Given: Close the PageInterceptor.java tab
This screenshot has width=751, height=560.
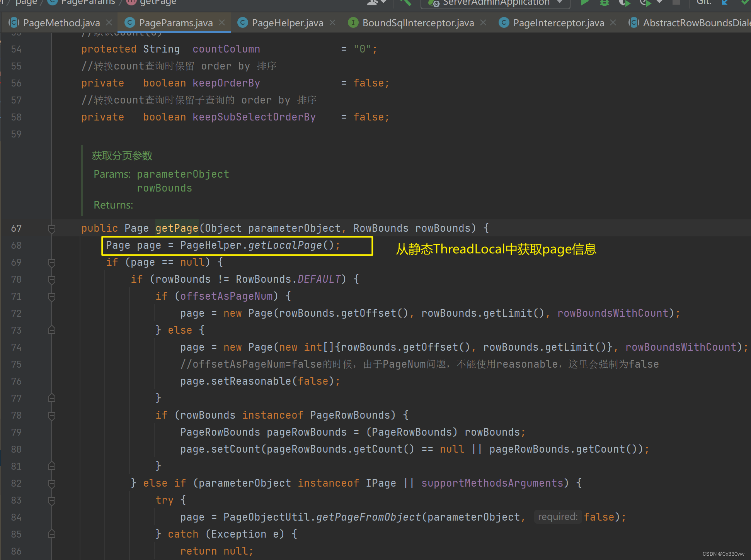Looking at the screenshot, I should click(613, 23).
